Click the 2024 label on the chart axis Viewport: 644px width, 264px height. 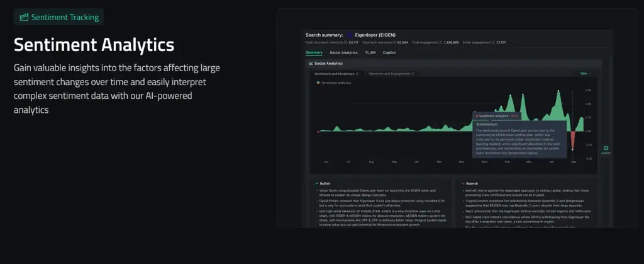[x=484, y=162]
